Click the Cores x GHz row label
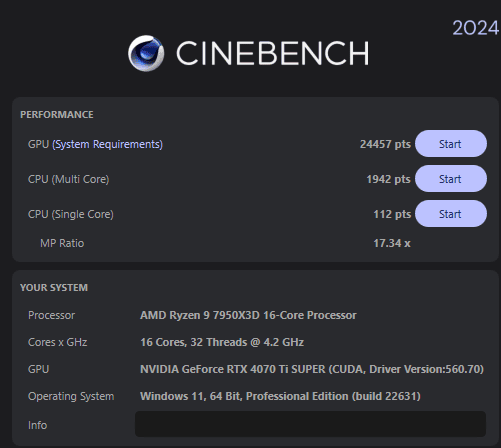The image size is (501, 448). point(57,342)
